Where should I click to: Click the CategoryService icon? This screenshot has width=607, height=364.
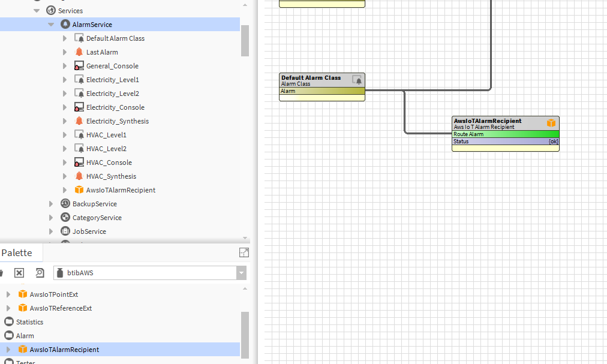(x=65, y=218)
